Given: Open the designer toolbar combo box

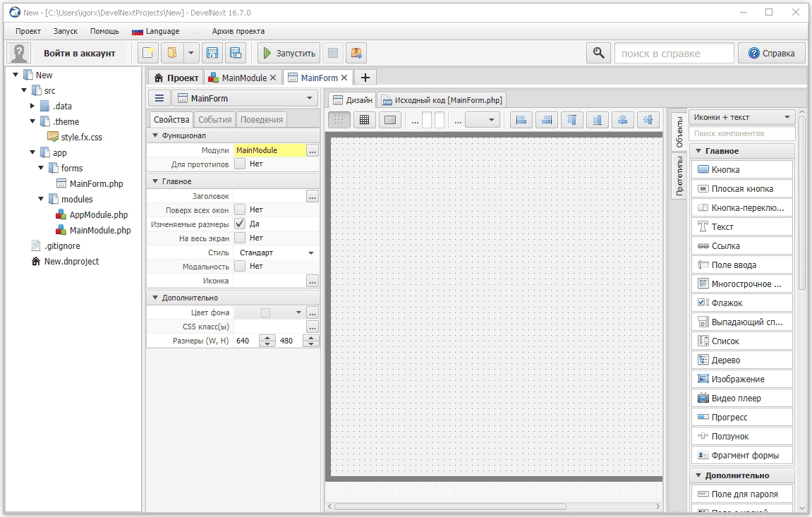Looking at the screenshot, I should [483, 120].
